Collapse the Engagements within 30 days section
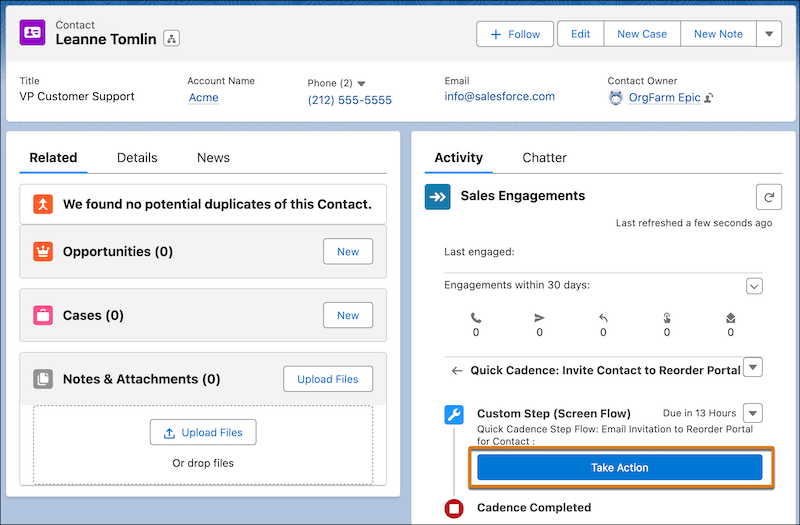 pyautogui.click(x=755, y=286)
